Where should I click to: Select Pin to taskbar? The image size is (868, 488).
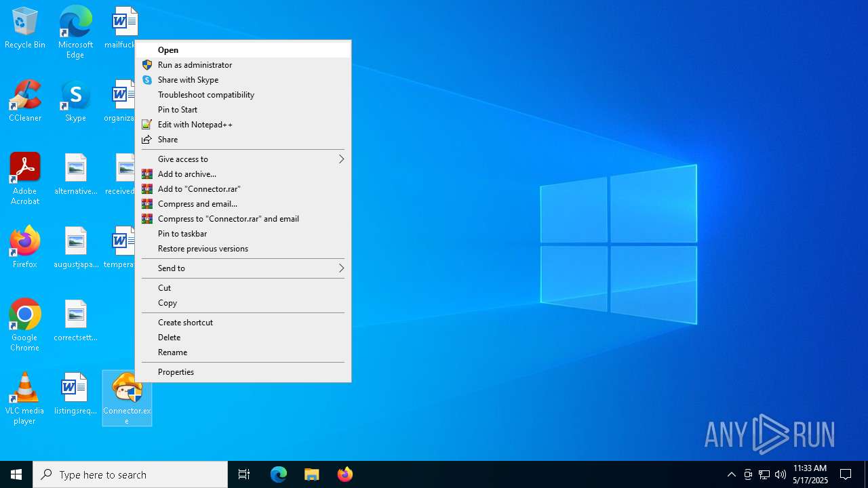click(x=243, y=234)
